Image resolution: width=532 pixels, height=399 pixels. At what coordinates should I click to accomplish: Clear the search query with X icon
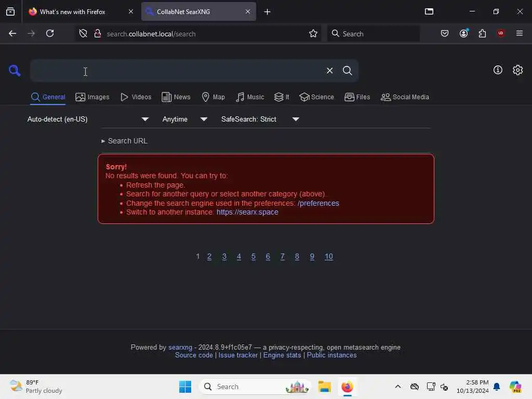tap(329, 71)
